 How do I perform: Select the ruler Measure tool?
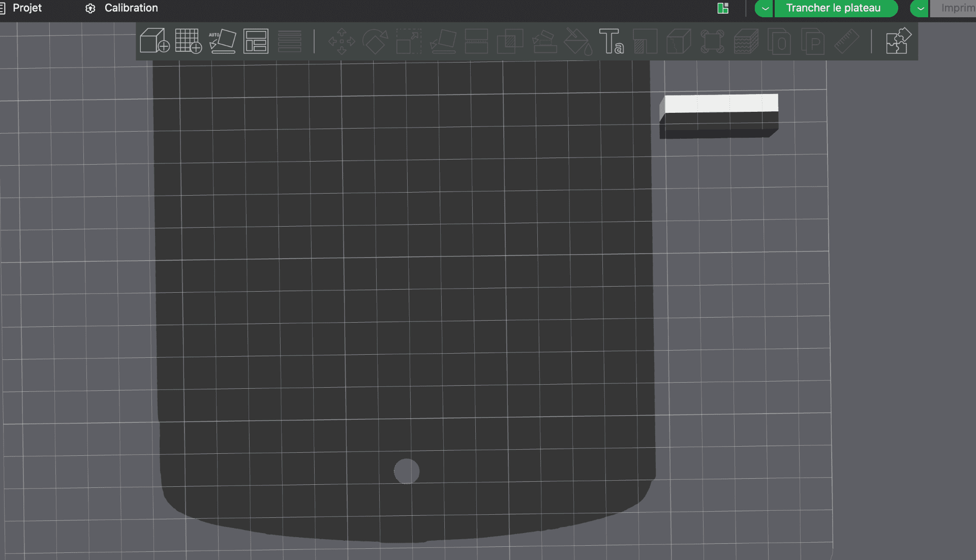(846, 41)
